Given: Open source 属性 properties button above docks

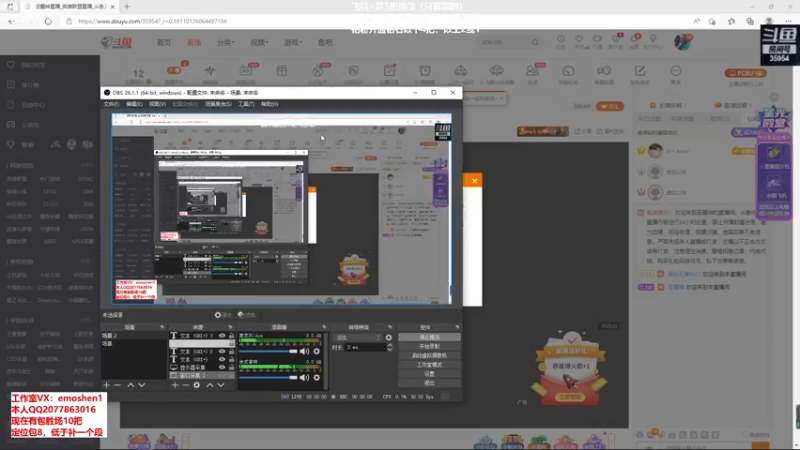Looking at the screenshot, I should pos(223,315).
